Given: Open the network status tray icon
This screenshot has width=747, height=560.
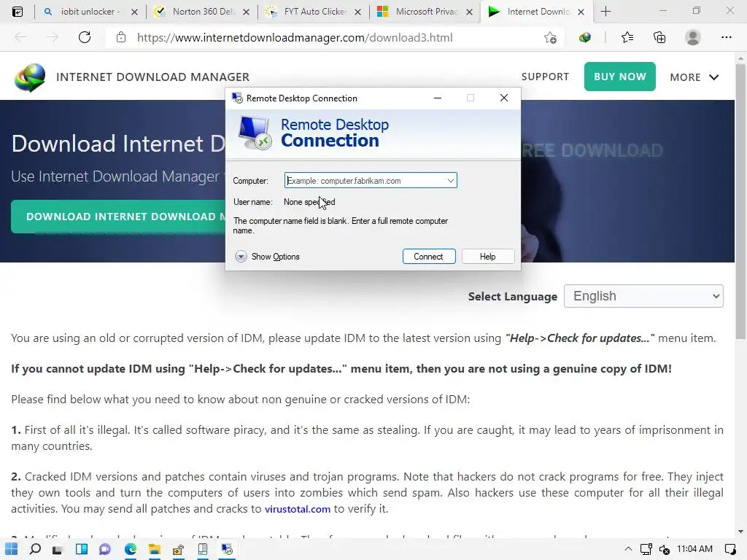Looking at the screenshot, I should click(646, 550).
